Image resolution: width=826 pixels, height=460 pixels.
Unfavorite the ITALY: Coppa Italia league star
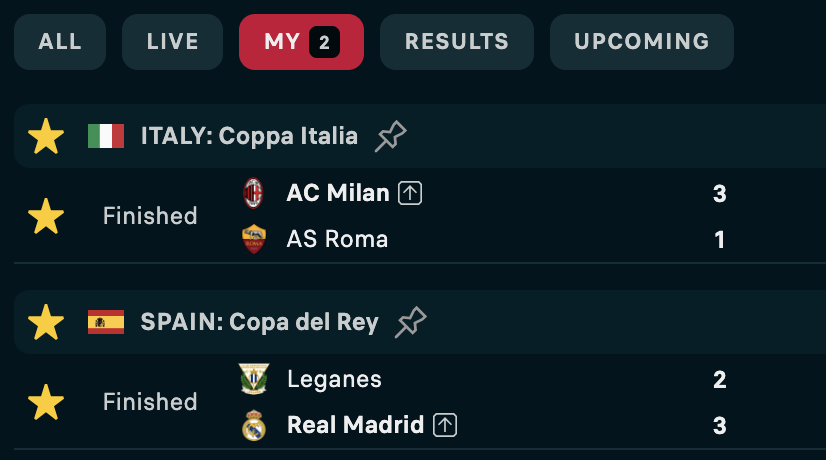click(x=46, y=136)
